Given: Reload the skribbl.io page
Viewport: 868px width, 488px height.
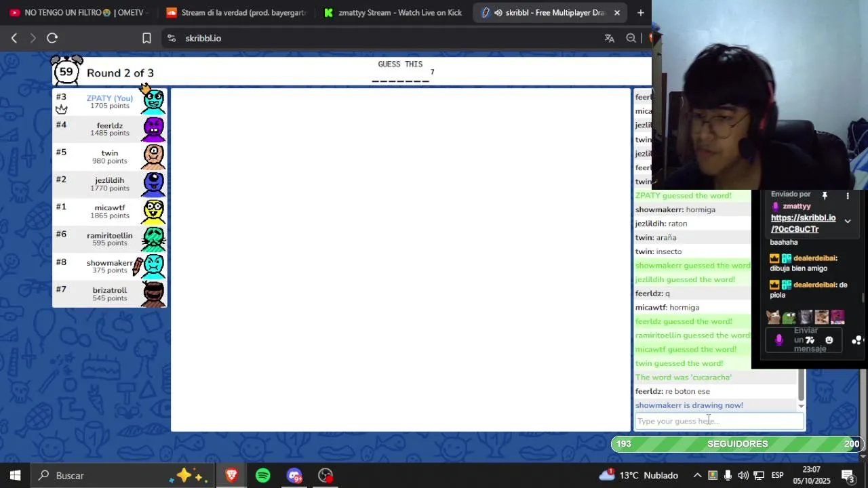Looking at the screenshot, I should pos(52,39).
